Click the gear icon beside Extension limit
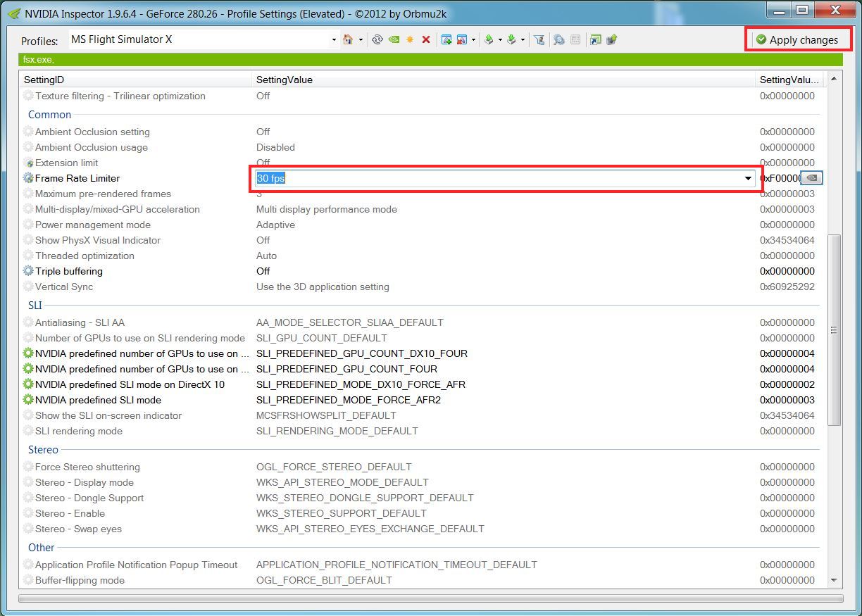Image resolution: width=862 pixels, height=616 pixels. [x=29, y=163]
